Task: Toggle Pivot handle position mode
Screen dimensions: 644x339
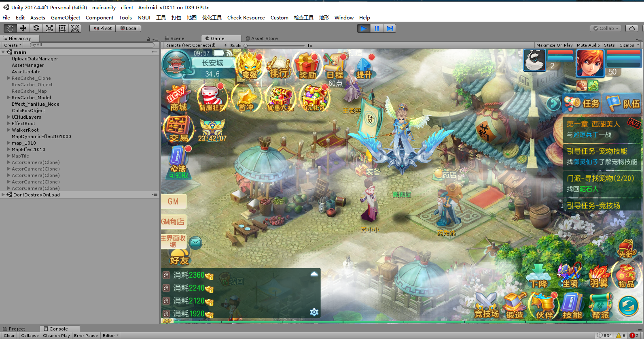Action: point(103,28)
